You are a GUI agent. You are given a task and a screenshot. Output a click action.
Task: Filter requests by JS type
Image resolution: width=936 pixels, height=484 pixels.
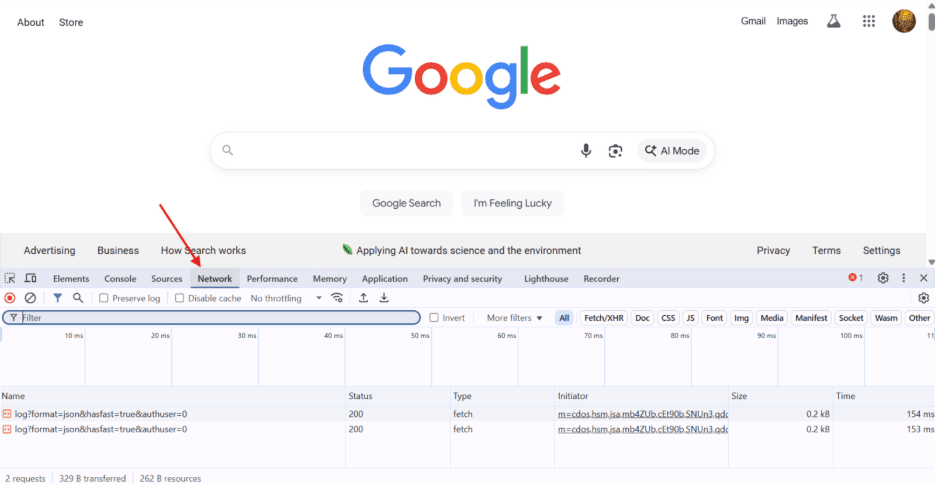[691, 318]
